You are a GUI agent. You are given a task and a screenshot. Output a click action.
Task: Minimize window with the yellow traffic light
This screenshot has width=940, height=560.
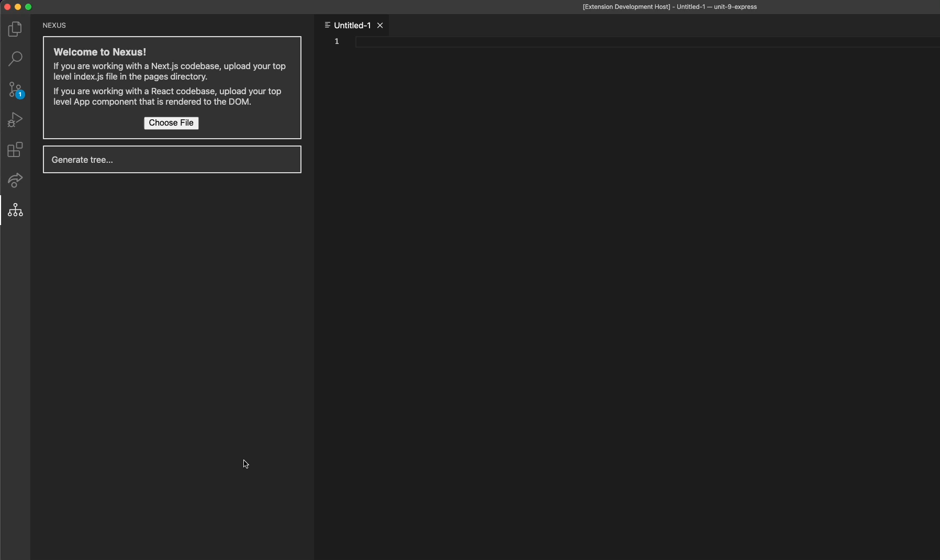point(17,6)
